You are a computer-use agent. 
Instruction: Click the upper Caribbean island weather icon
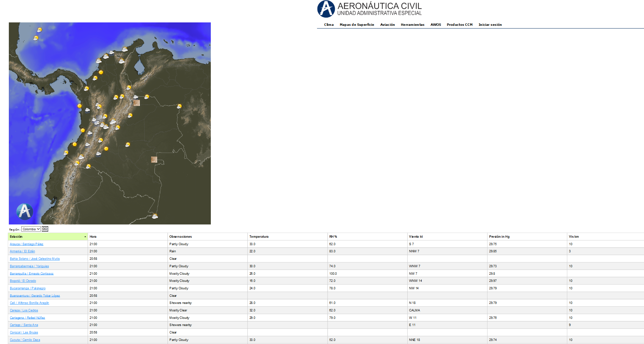point(39,30)
